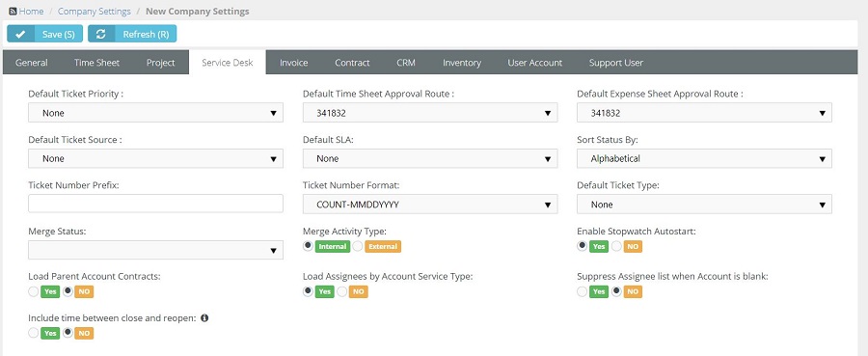
Task: Open Default Expense Sheet Approval Route dropdown
Action: click(704, 113)
